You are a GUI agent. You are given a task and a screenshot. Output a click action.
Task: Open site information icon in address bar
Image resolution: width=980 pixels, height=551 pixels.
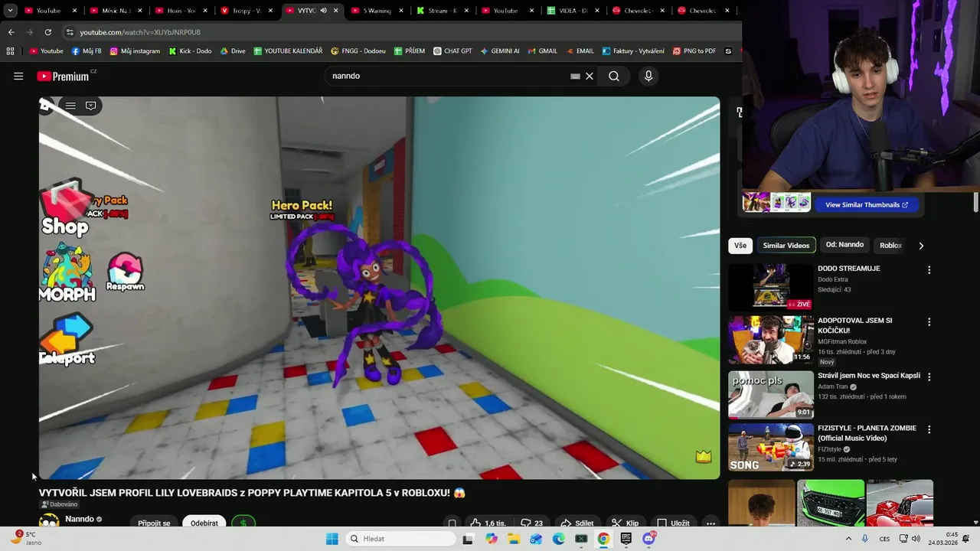[70, 32]
